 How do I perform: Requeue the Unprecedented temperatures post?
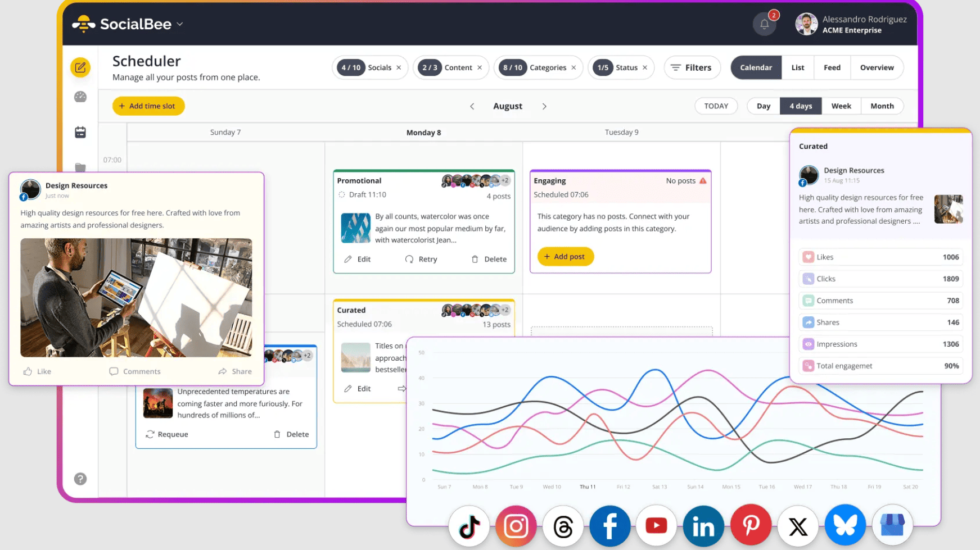coord(167,434)
